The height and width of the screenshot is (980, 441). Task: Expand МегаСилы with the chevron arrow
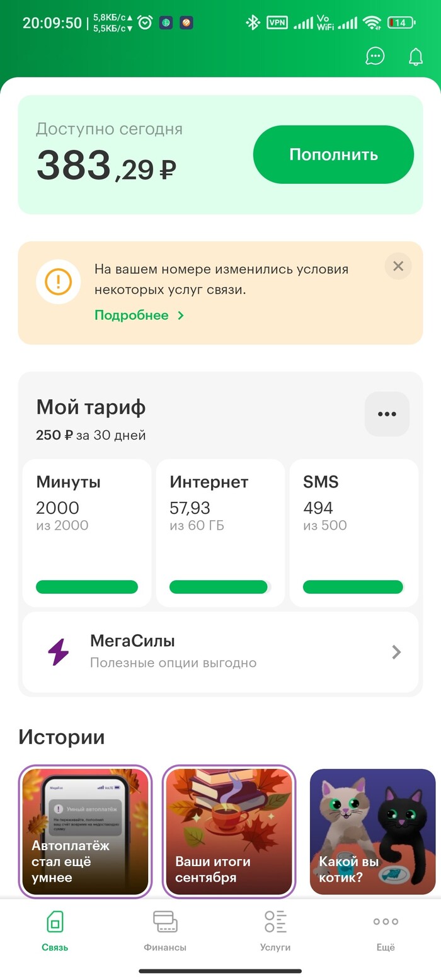point(396,652)
